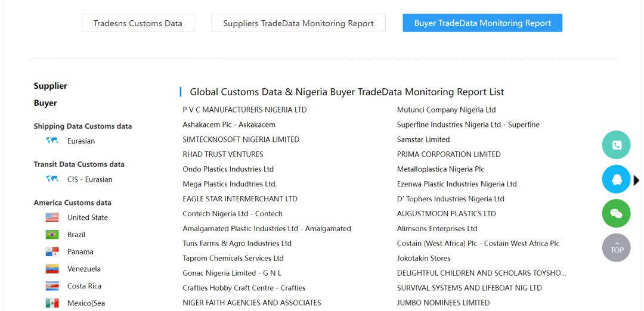644x311 pixels.
Task: Select the Brazil flag icon
Action: [52, 235]
